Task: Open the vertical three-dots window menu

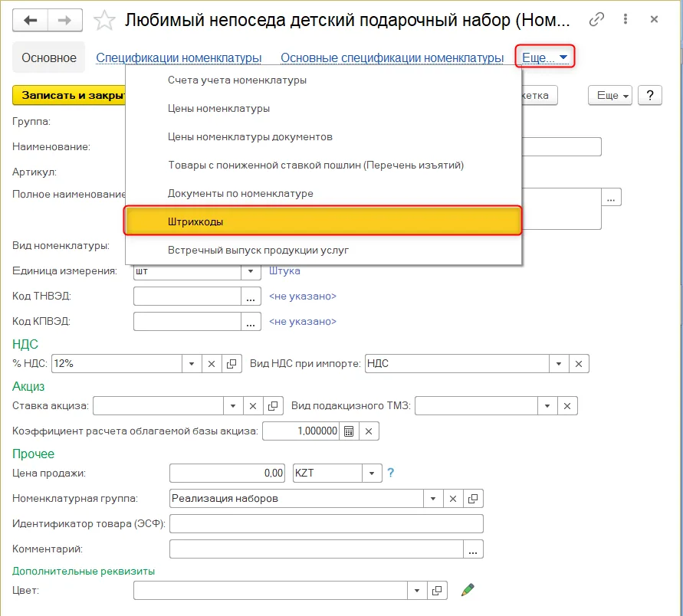Action: (626, 18)
